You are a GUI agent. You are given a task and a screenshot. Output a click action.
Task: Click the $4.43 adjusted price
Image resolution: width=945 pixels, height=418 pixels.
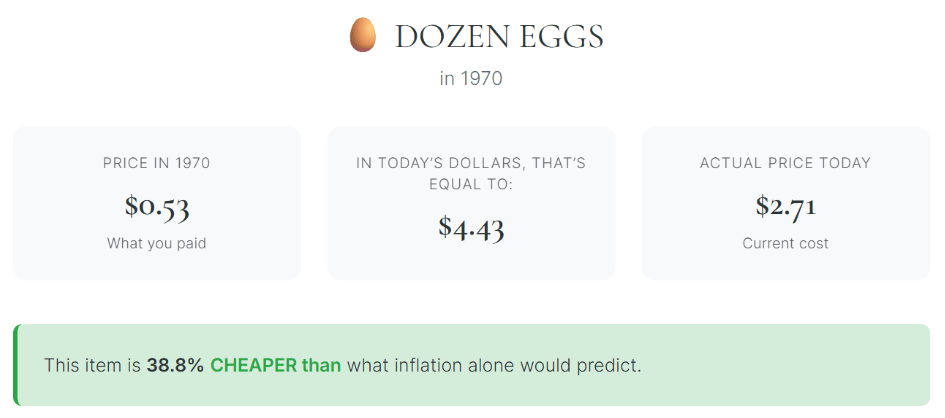(471, 227)
